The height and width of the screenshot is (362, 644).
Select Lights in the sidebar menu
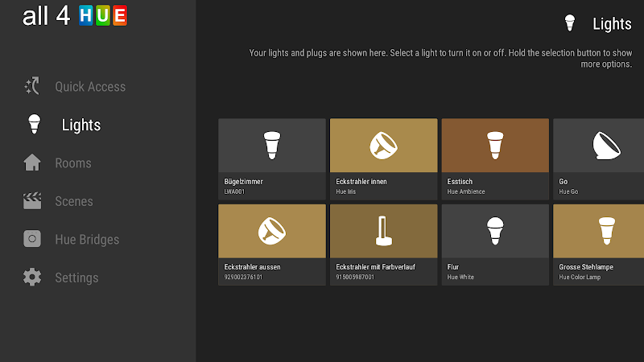click(x=81, y=125)
